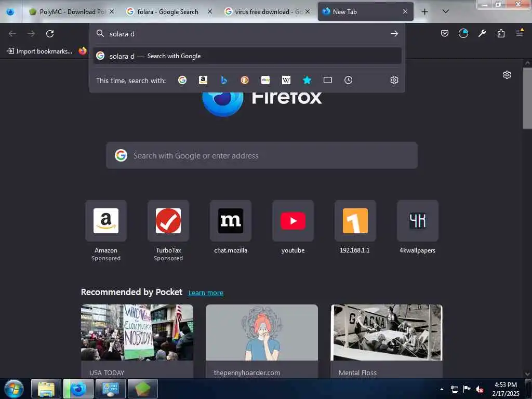Open Windows Explorer from the taskbar
This screenshot has width=532, height=399.
point(46,389)
